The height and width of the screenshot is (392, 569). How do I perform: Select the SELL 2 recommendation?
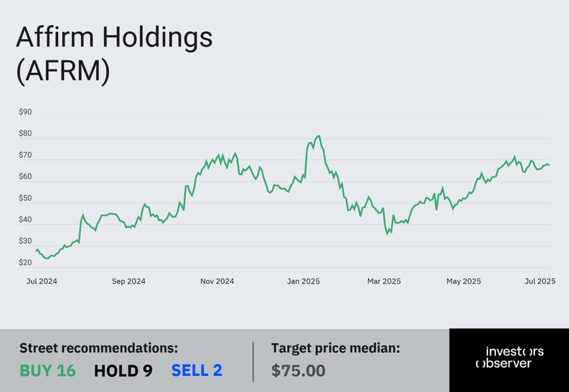[197, 370]
